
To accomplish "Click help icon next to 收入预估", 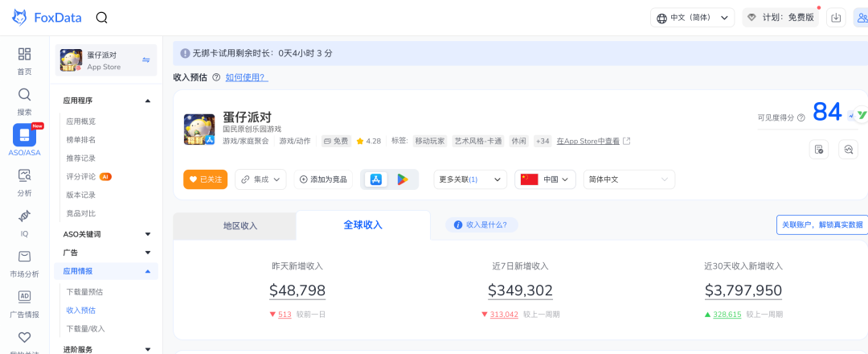I will 216,77.
